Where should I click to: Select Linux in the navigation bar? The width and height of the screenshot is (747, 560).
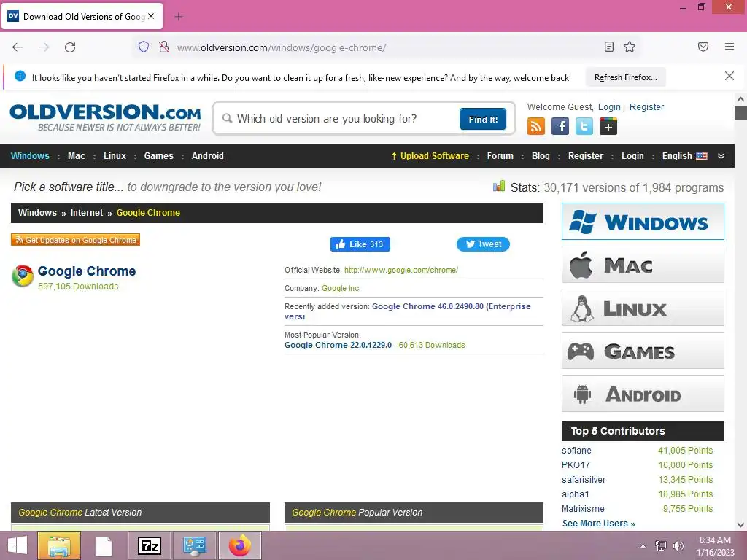(115, 156)
